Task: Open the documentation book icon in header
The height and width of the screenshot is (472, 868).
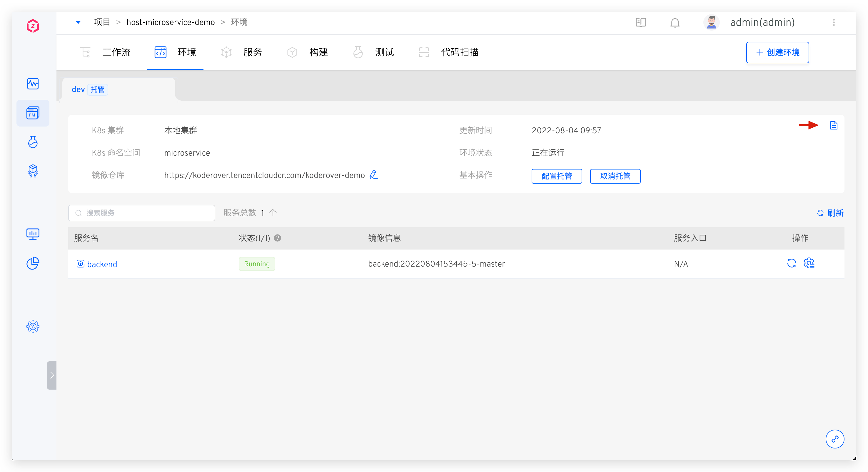Action: tap(640, 23)
